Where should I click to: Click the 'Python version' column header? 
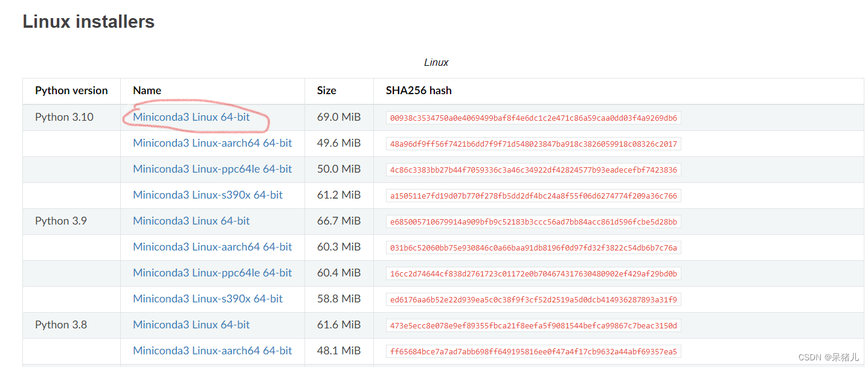tap(71, 91)
